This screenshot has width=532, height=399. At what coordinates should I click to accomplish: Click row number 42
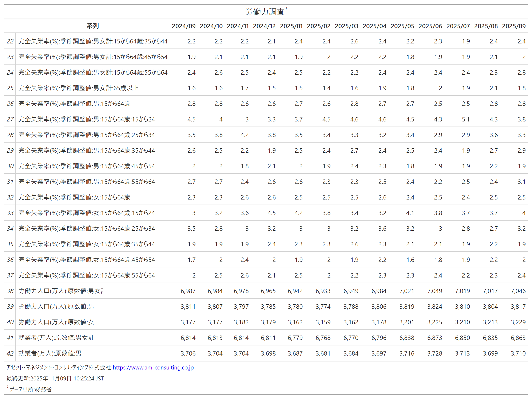tap(10, 353)
